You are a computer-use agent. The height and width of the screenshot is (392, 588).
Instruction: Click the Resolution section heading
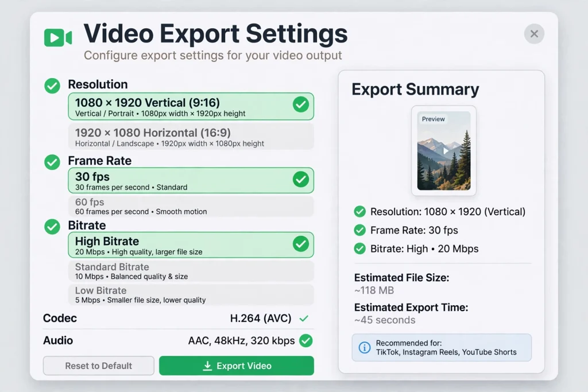click(x=98, y=84)
